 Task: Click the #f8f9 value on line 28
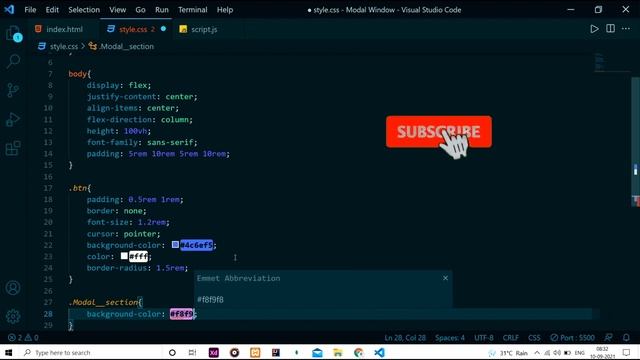[181, 314]
